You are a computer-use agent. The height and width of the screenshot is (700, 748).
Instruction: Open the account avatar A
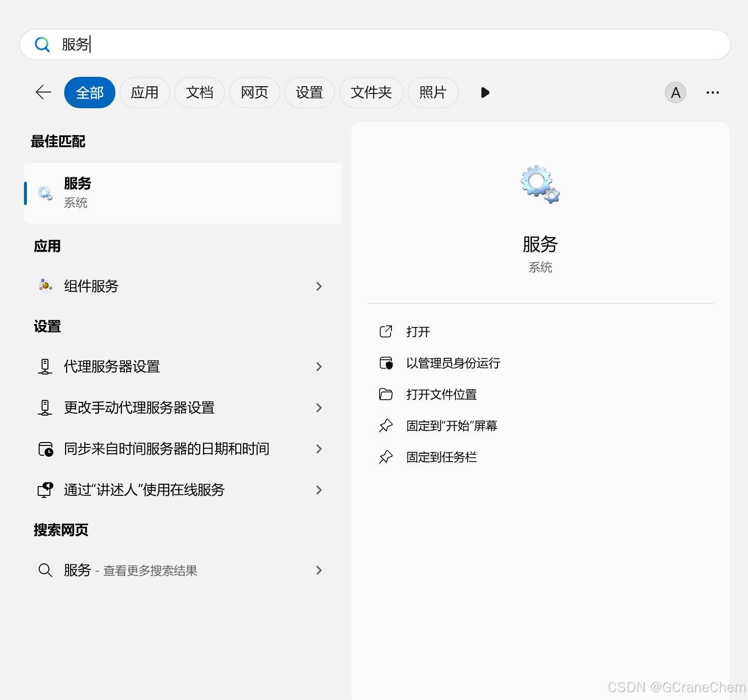tap(676, 93)
